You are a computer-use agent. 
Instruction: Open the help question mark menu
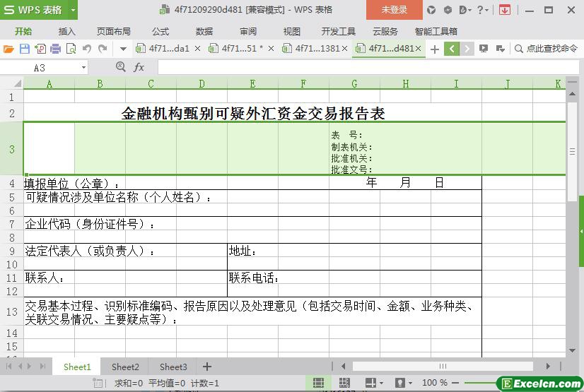(483, 10)
